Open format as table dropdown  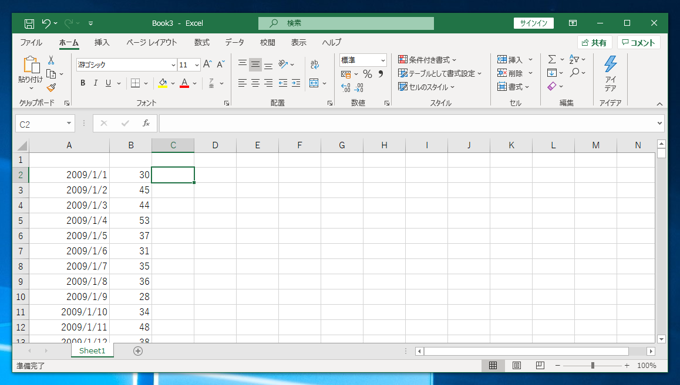point(440,74)
